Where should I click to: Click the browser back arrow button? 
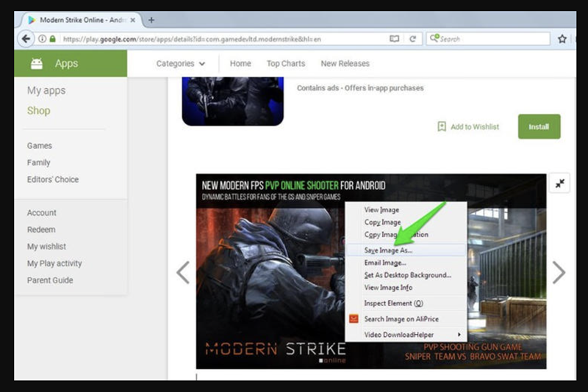pos(27,39)
